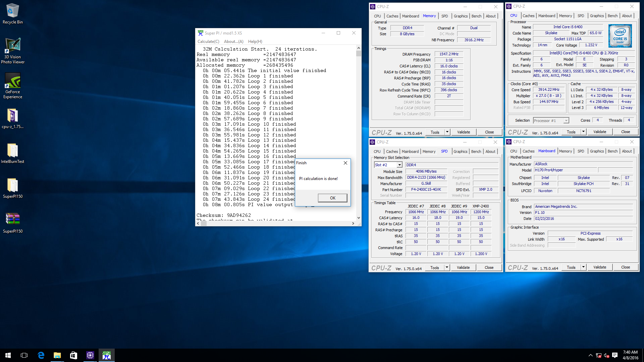Click the DRAM Frequency 1547.2 MHz value
Viewport: 644px width, 362px height.
449,54
